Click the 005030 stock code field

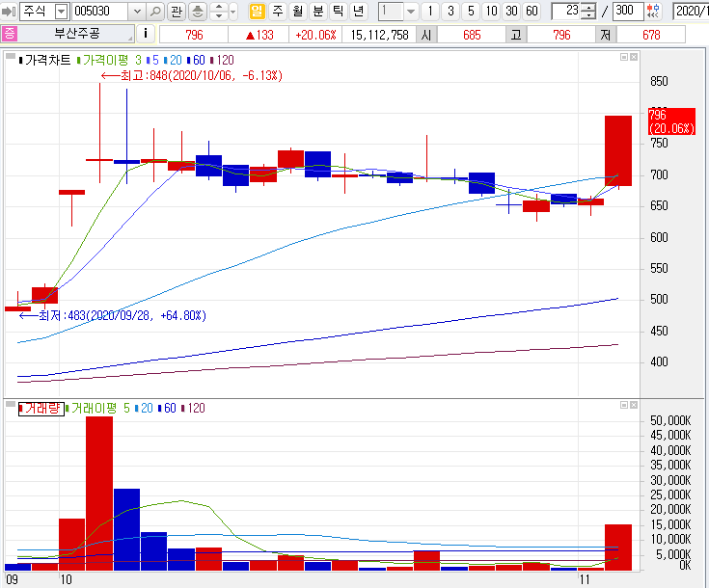tap(100, 12)
